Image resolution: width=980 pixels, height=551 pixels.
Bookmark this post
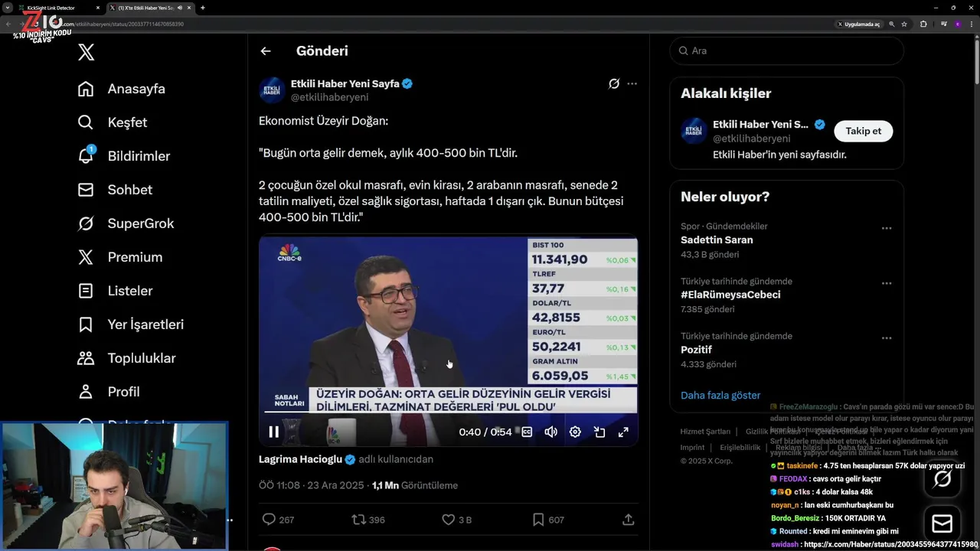538,520
